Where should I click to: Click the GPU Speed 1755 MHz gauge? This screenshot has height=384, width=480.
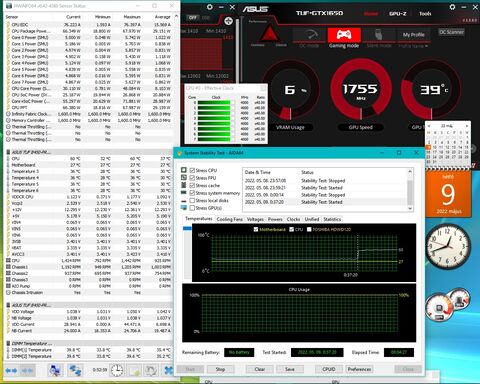361,89
